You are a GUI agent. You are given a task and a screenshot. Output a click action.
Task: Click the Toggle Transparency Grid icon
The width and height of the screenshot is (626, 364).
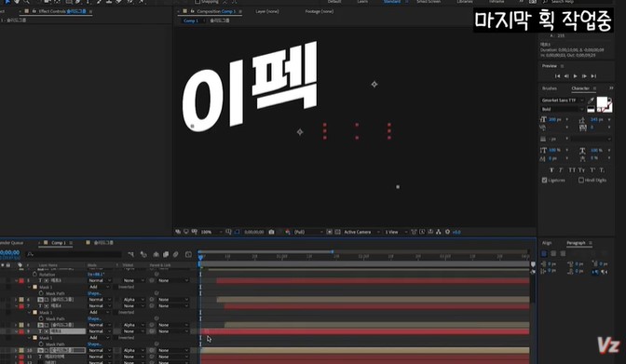[337, 232]
